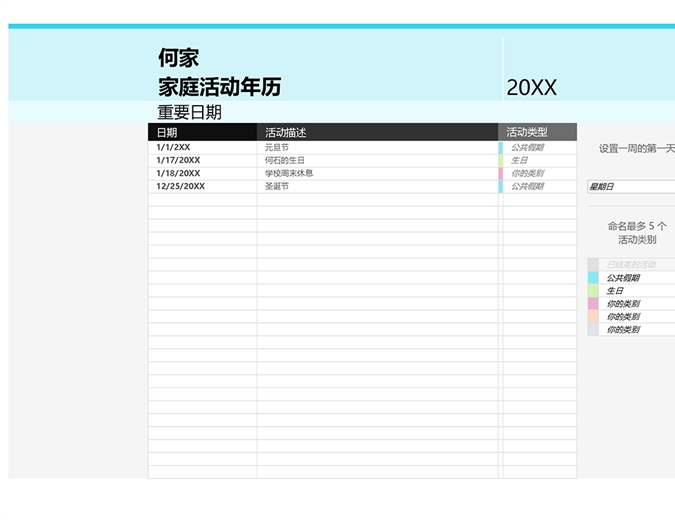The height and width of the screenshot is (520, 675).
Task: Edit the 公共假期 category name in legend
Action: (637, 278)
